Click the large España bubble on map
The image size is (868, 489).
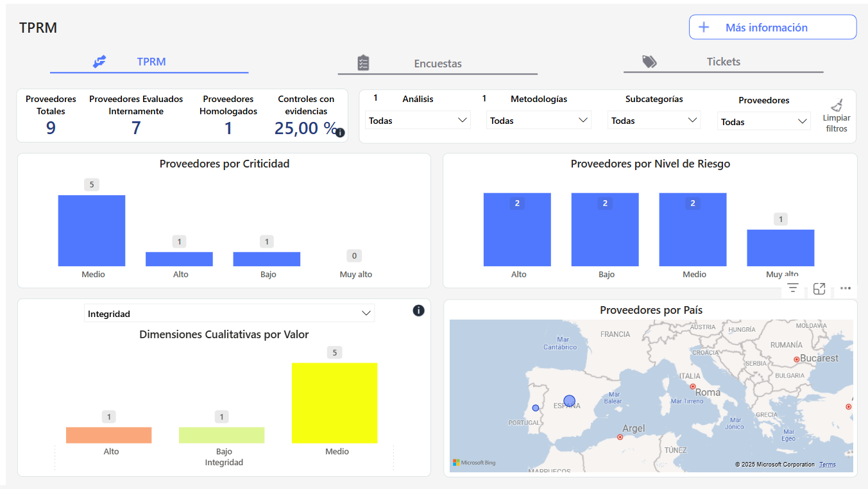tap(569, 401)
